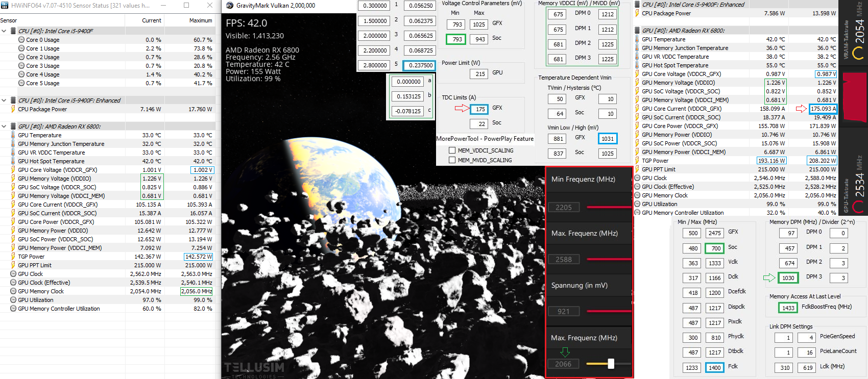
Task: Click the Vmin High GFX field showing 1031
Action: 608,139
